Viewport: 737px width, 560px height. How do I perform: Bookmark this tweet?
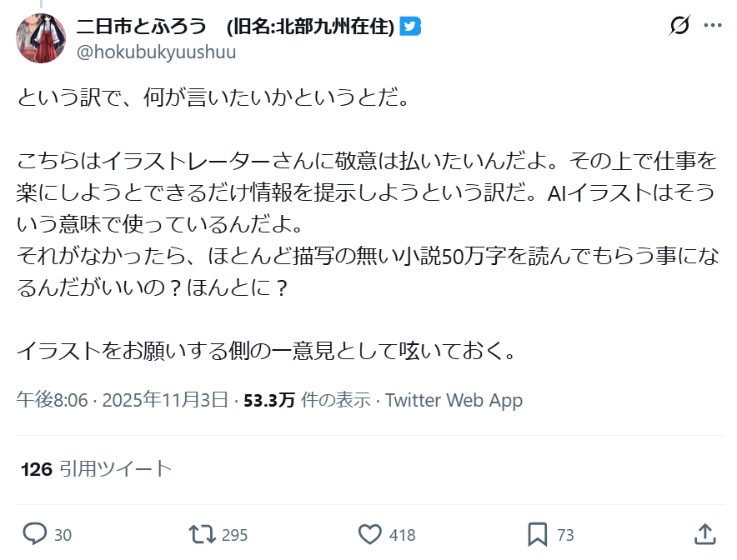coord(538,534)
